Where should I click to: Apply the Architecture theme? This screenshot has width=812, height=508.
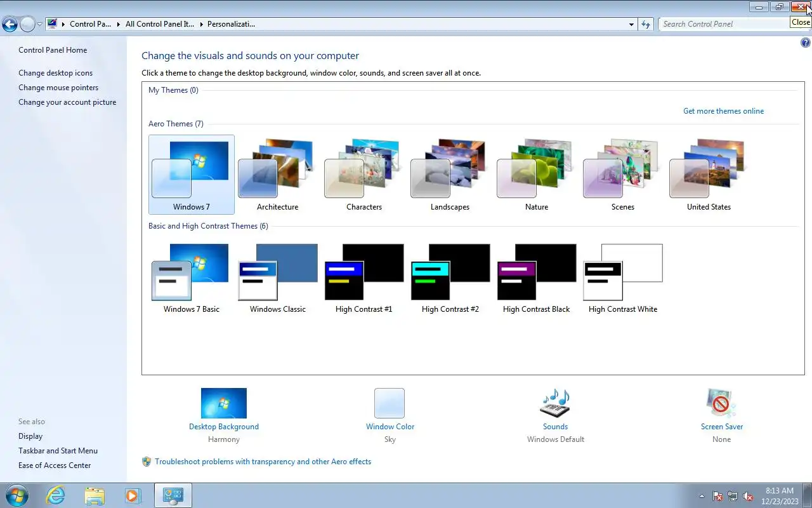tap(277, 175)
